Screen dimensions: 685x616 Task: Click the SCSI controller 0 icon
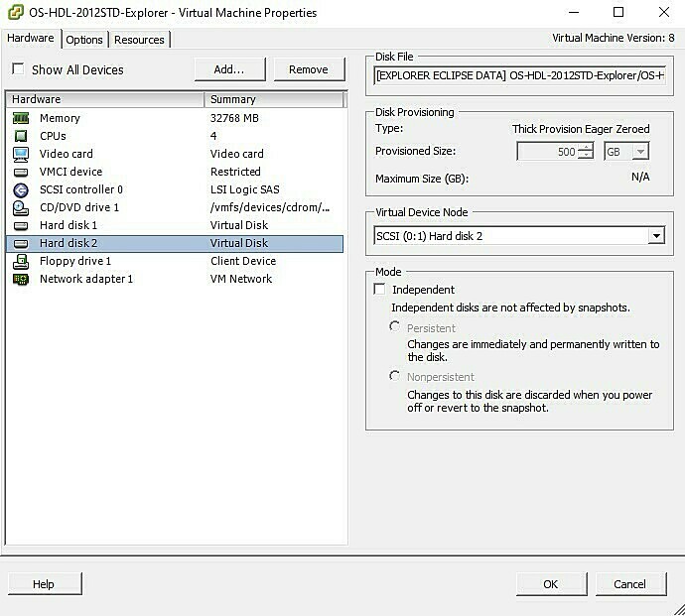[x=21, y=189]
